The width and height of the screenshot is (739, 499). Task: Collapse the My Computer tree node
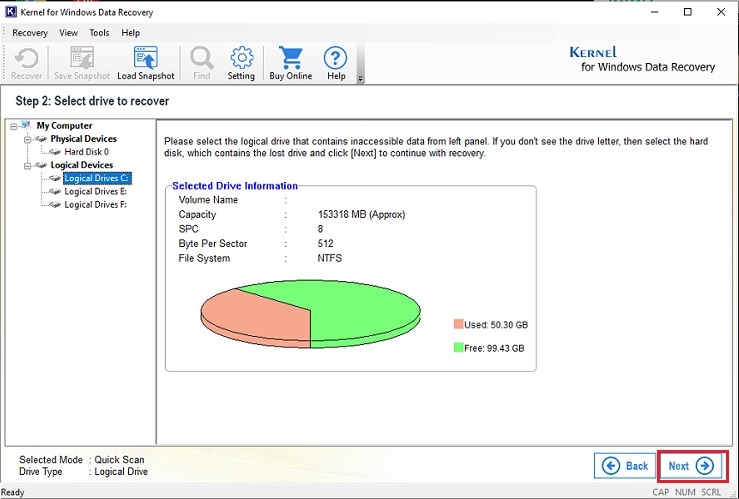click(x=14, y=126)
